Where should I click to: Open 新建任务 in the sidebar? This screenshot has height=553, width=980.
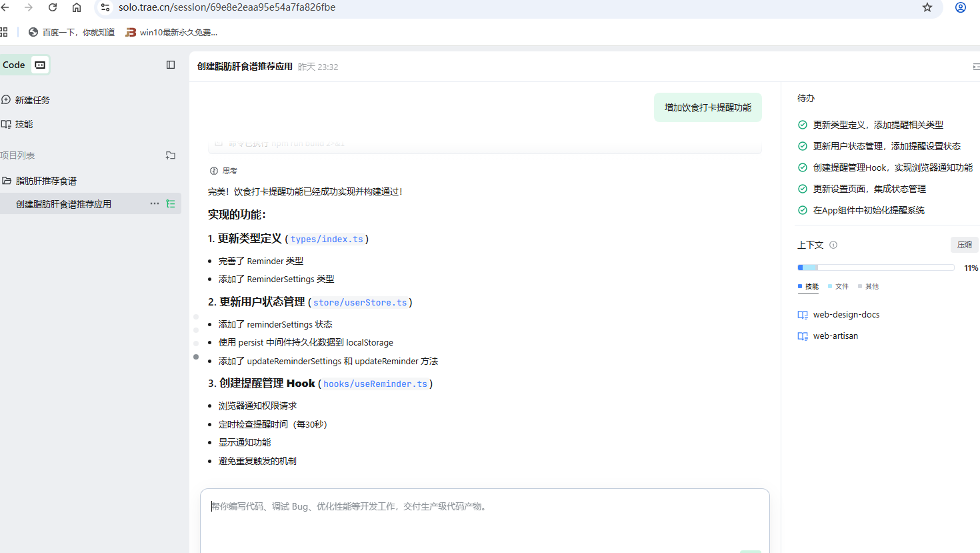(32, 100)
